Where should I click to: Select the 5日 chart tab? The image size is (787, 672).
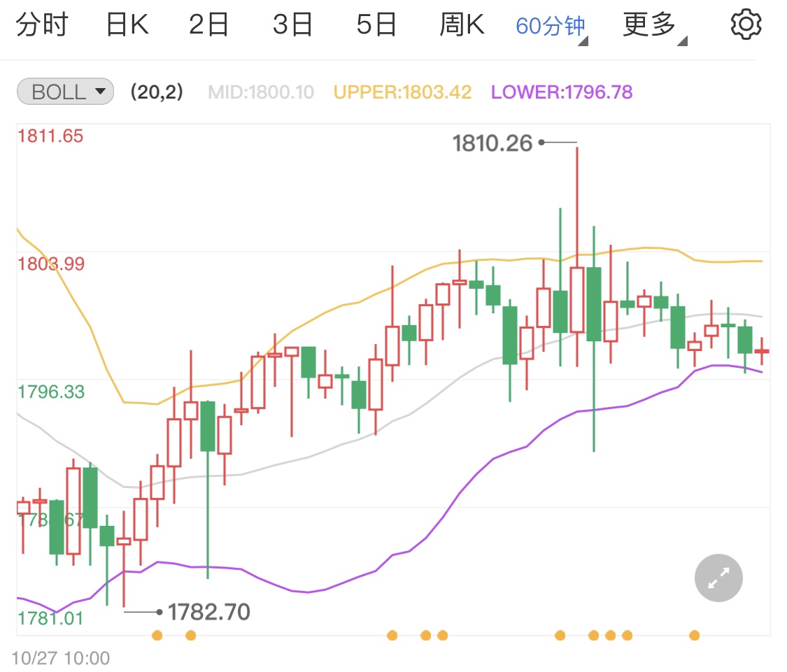pyautogui.click(x=376, y=25)
